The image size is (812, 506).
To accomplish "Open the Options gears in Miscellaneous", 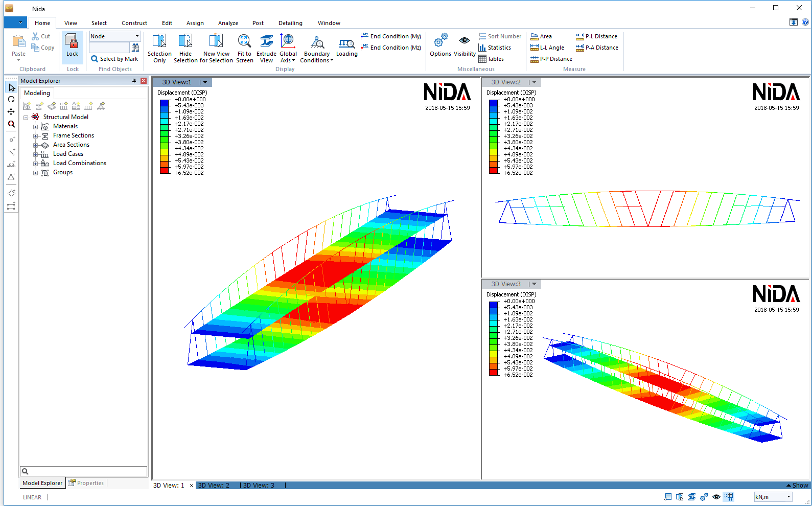I will pos(440,45).
